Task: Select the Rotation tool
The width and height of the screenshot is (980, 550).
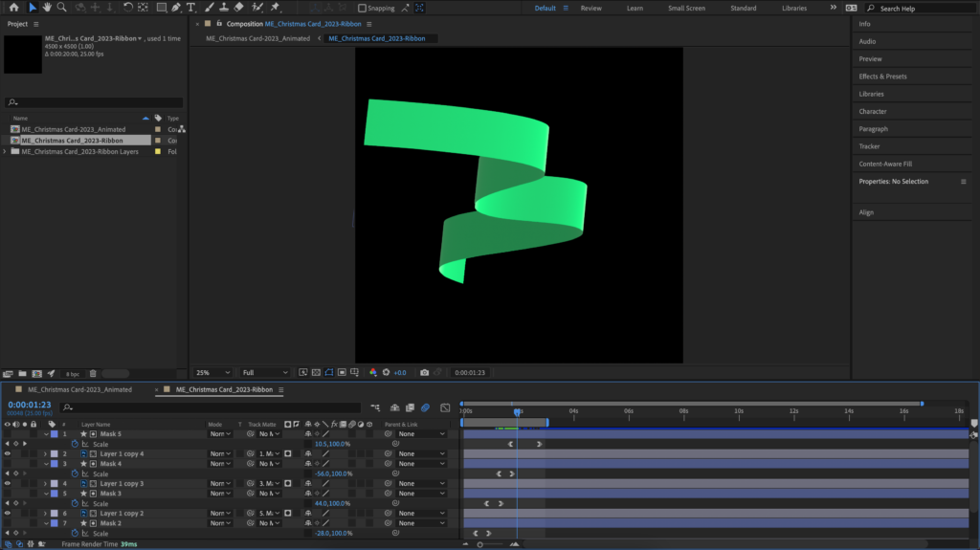Action: 127,8
